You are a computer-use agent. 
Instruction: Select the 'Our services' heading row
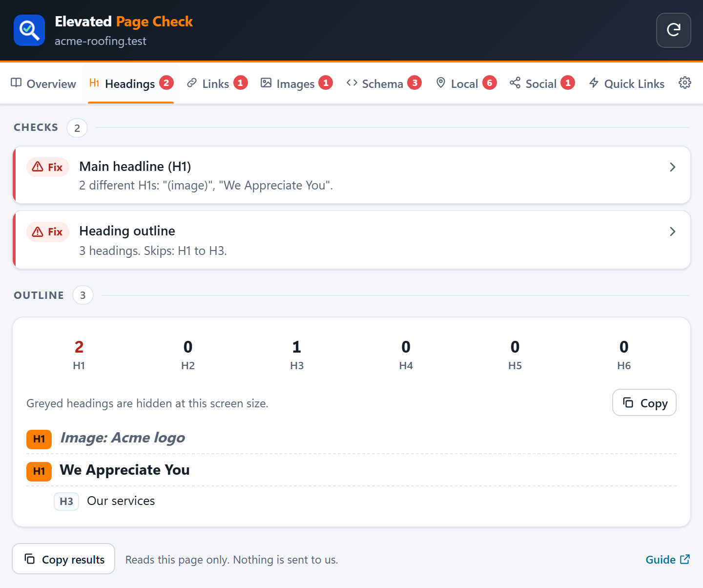351,501
